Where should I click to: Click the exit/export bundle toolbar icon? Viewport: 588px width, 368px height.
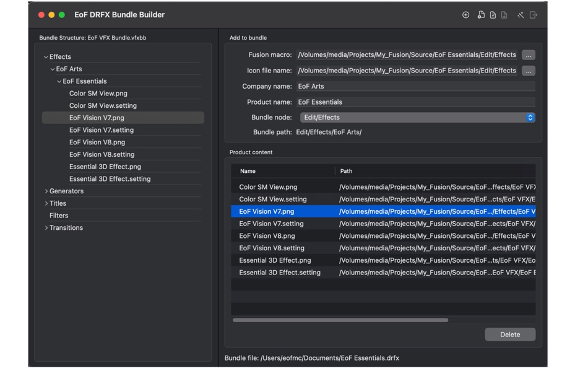click(x=533, y=15)
